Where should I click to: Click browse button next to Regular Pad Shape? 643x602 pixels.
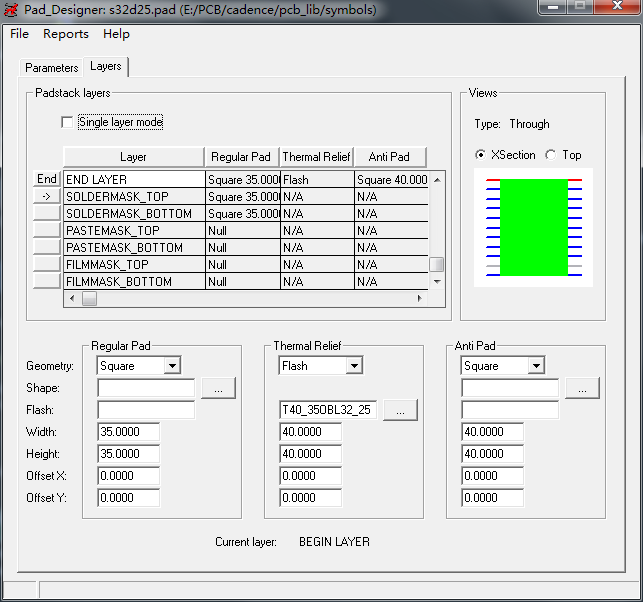[x=219, y=388]
